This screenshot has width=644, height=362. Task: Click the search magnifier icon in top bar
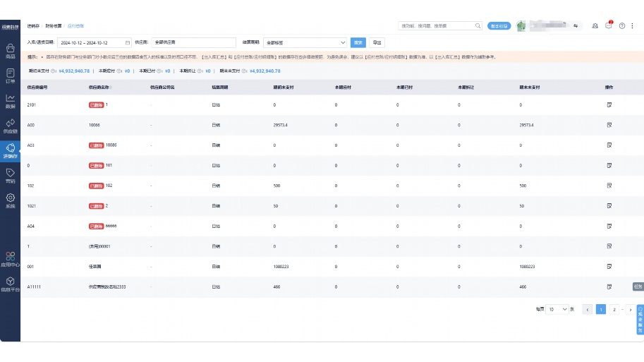click(478, 25)
